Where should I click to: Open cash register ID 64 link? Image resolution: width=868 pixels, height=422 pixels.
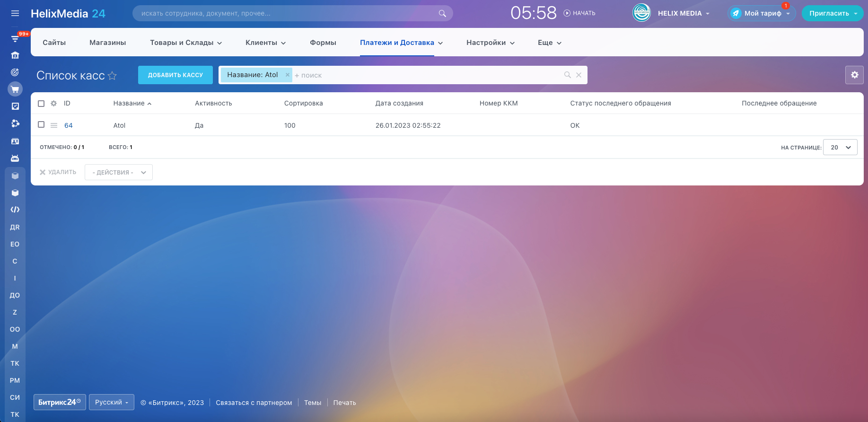click(69, 125)
